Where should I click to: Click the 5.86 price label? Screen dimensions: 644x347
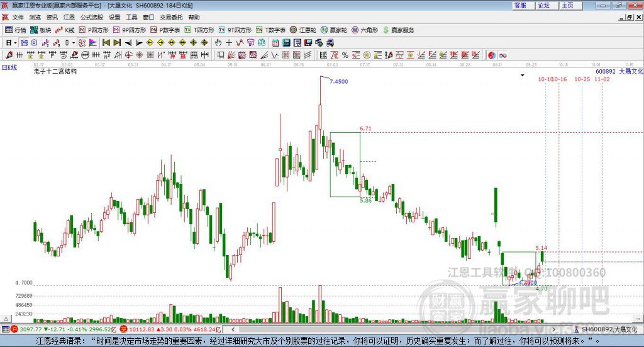point(365,200)
